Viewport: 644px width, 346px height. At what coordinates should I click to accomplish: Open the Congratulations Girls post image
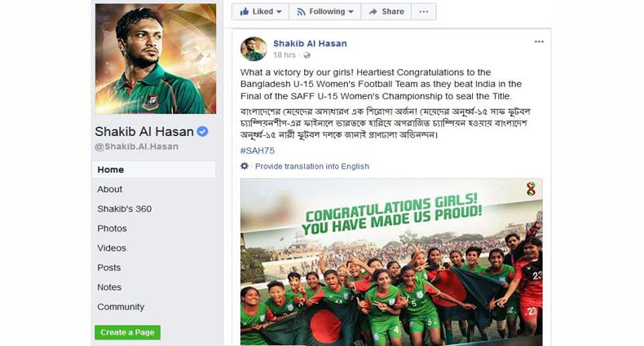pos(391,261)
